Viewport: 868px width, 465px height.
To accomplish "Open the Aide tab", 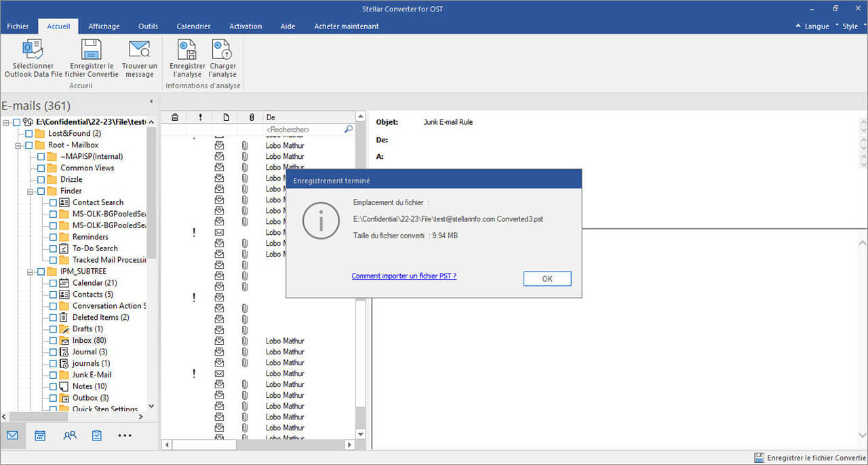I will click(x=288, y=26).
